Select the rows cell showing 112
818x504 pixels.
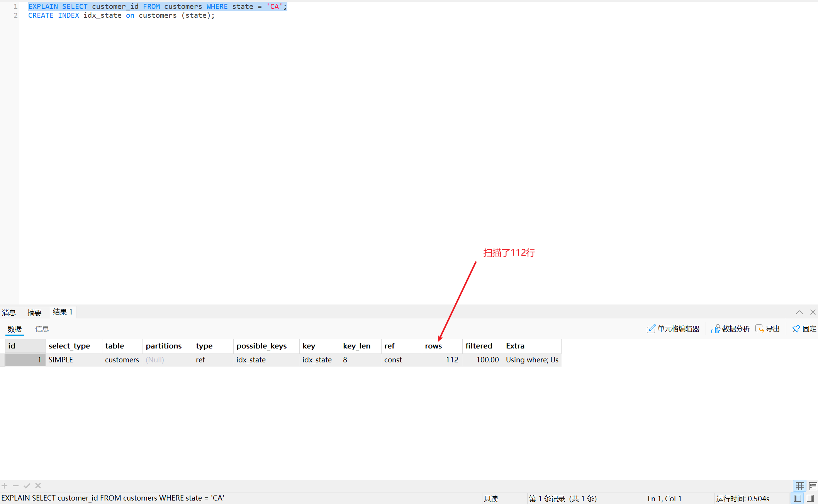click(x=442, y=360)
